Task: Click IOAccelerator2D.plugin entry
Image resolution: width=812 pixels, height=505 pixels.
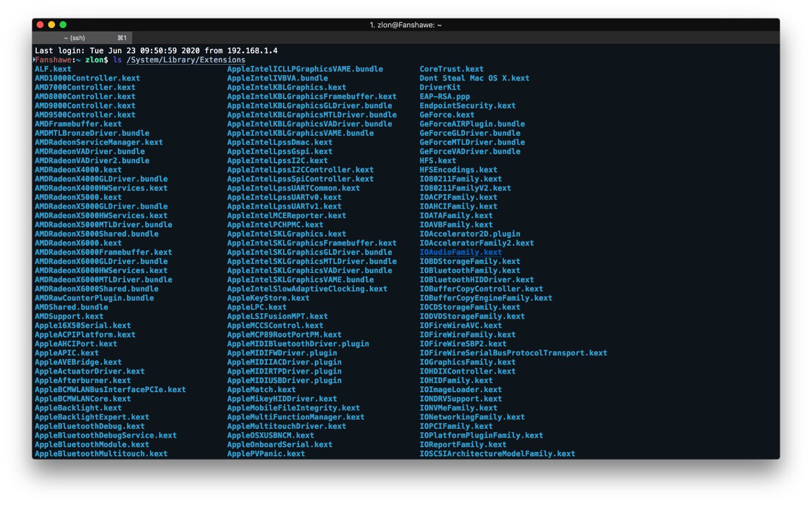Action: point(470,234)
